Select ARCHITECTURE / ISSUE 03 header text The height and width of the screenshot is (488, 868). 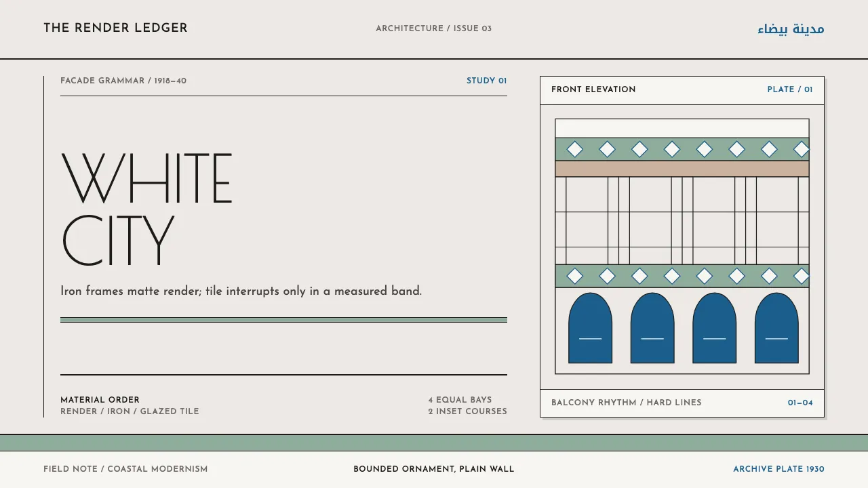(434, 28)
